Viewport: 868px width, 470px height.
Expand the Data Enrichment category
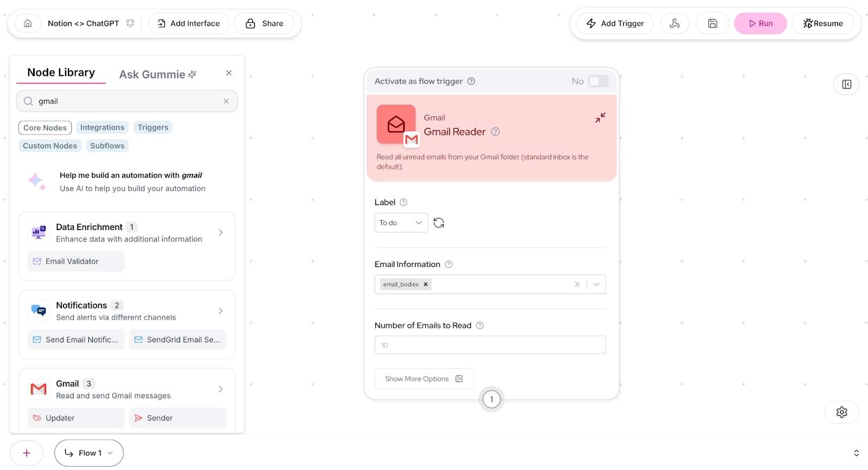point(221,232)
